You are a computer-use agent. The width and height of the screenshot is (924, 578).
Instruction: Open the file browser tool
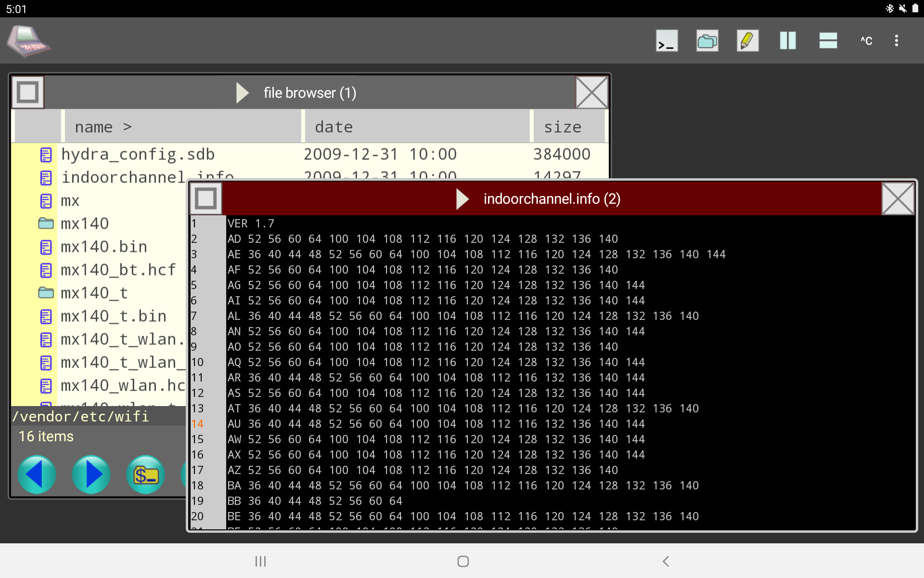(706, 40)
